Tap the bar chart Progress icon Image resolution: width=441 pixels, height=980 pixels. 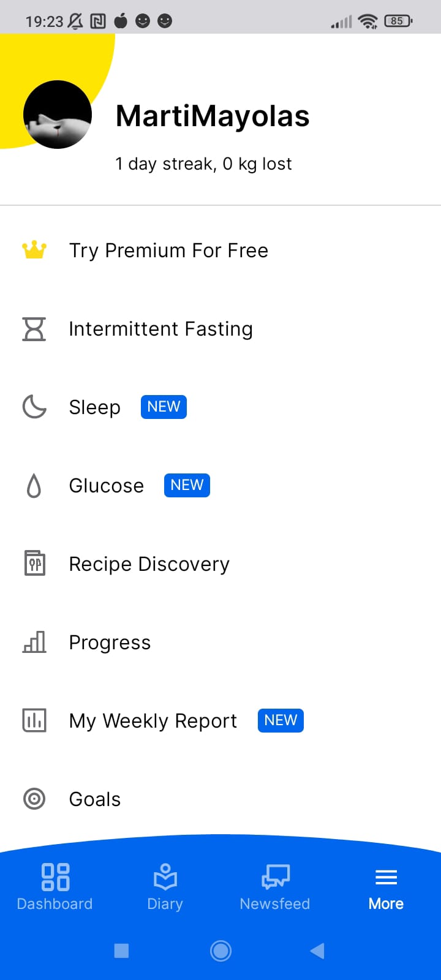click(x=34, y=642)
